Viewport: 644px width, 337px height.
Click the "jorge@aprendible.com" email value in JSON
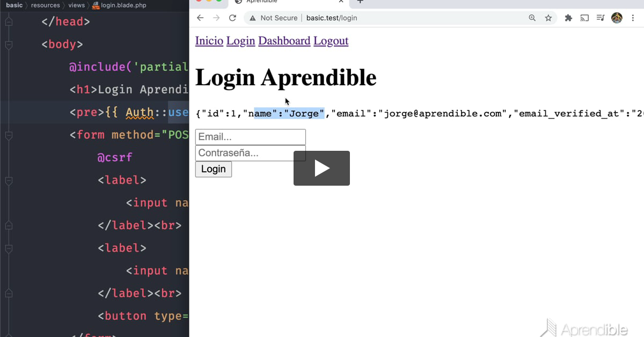click(443, 114)
